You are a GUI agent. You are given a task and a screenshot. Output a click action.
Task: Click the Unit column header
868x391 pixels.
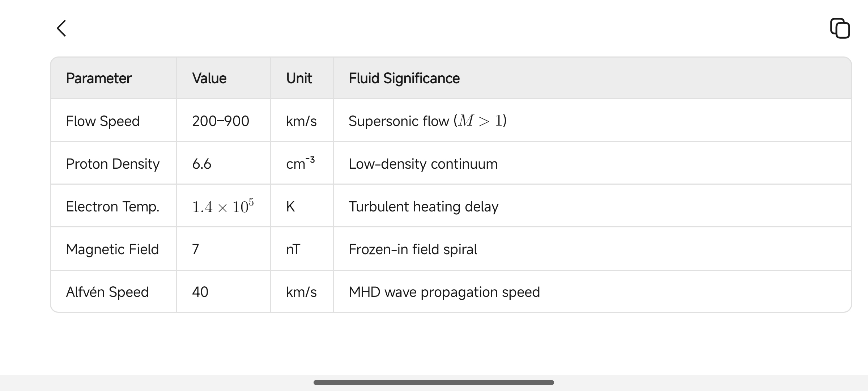tap(299, 78)
